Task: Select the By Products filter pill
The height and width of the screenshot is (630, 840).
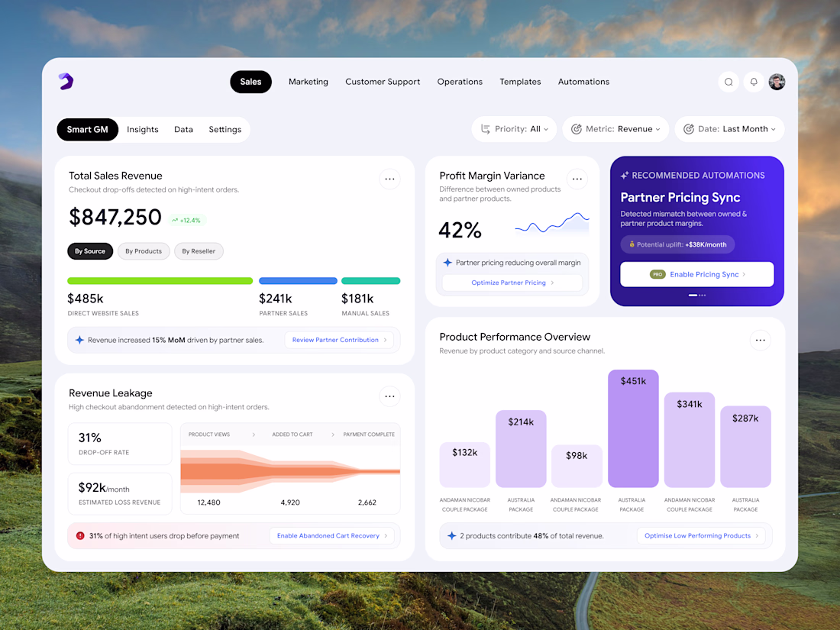Action: pyautogui.click(x=144, y=251)
